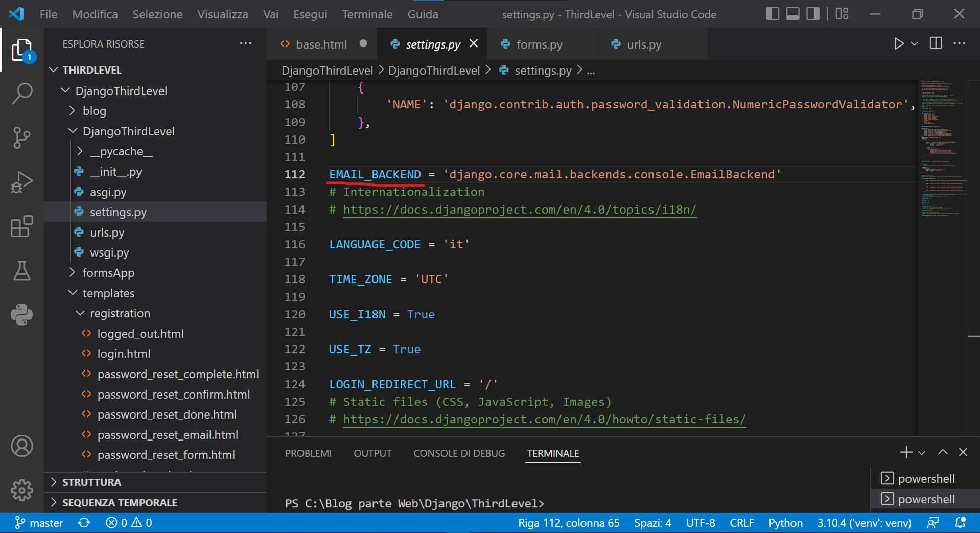Click unsaved dot on base.html tab
Screen dimensions: 980x533
pyautogui.click(x=363, y=44)
